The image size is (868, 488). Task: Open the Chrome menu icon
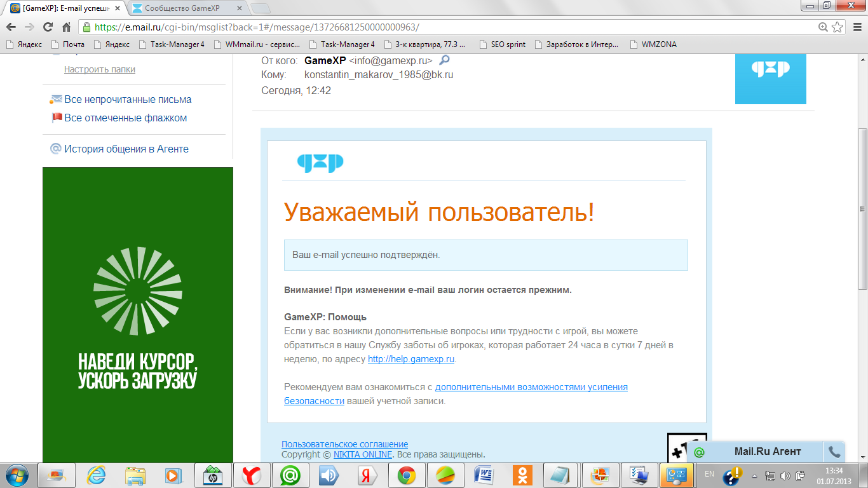(856, 27)
